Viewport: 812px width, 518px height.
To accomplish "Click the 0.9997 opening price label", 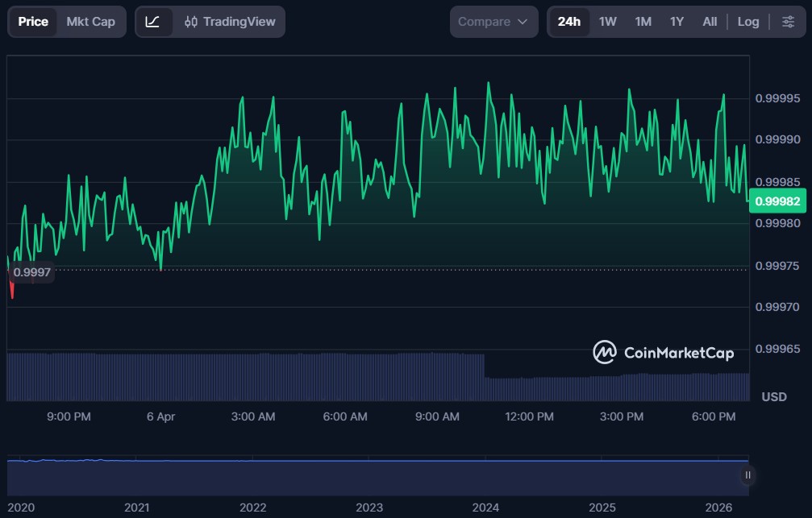I will (x=32, y=272).
